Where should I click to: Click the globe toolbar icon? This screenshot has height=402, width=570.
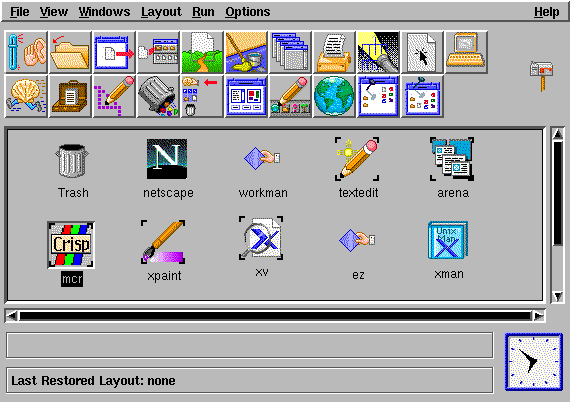point(334,96)
